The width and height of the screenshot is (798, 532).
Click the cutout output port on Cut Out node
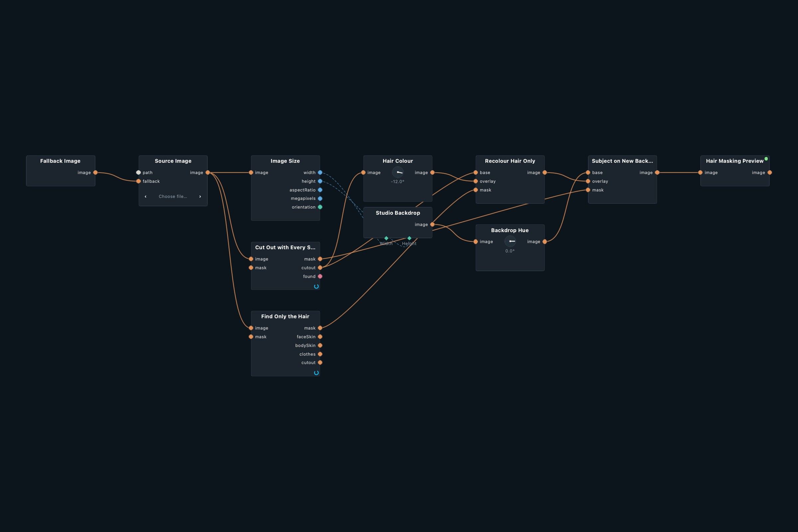tap(320, 268)
